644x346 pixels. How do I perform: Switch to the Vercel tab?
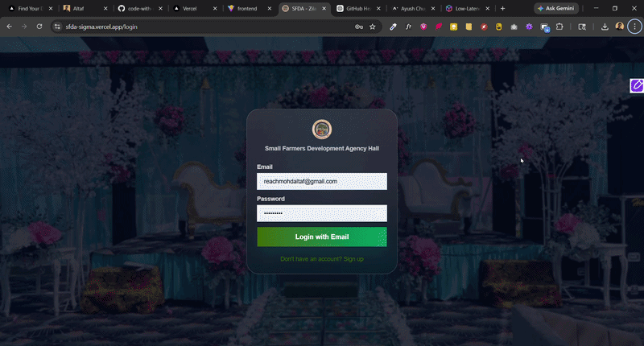tap(189, 8)
